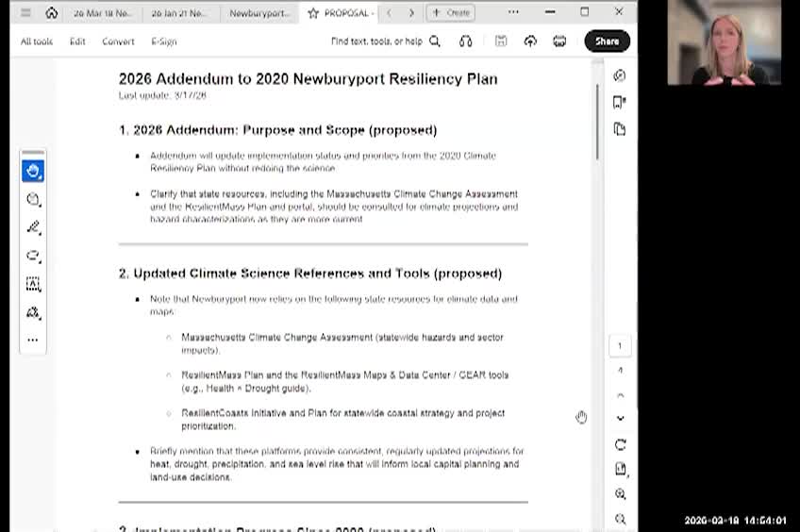Click heading '2. Updated Climate Science References and Tools (proposed)'
Screen dimensions: 800x532
tap(310, 274)
